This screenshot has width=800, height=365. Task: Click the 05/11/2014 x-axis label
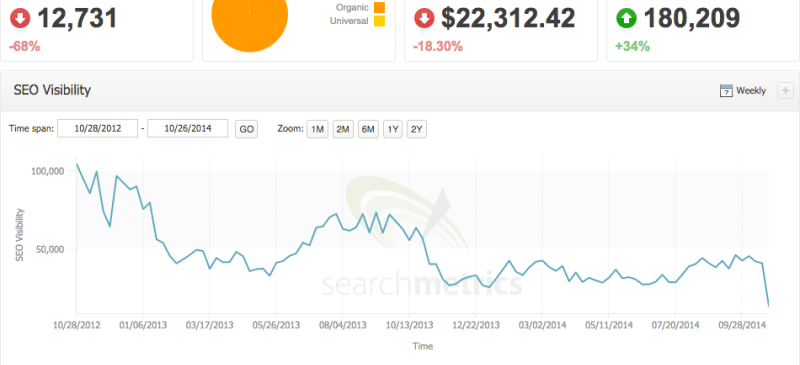[608, 326]
